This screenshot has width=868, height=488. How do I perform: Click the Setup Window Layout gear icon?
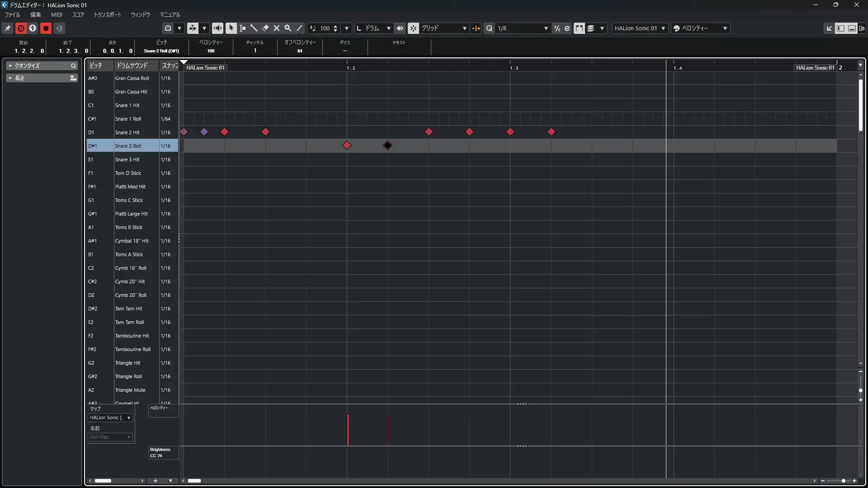[x=862, y=28]
